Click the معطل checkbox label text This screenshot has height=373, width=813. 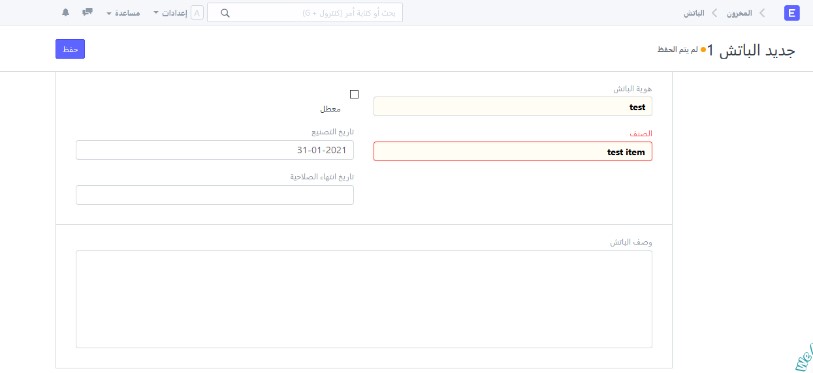pos(330,109)
